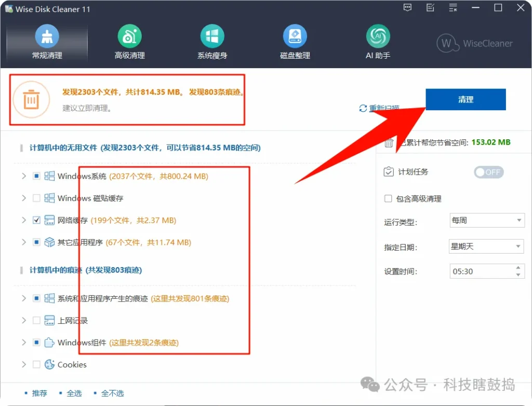Toggle the 系统和应用程序产生的痕迹 checkbox
The width and height of the screenshot is (532, 406).
pos(36,298)
